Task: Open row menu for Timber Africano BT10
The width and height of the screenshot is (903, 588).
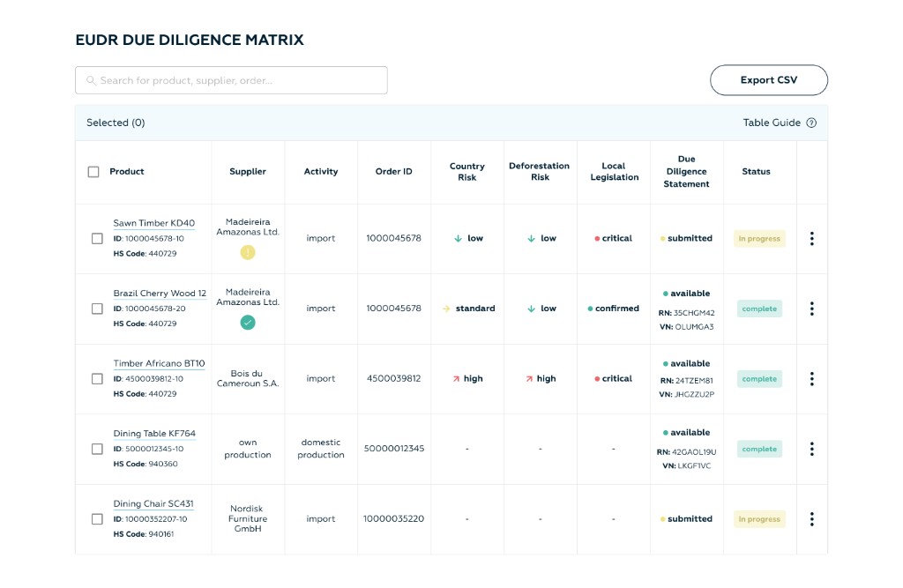Action: click(x=811, y=379)
